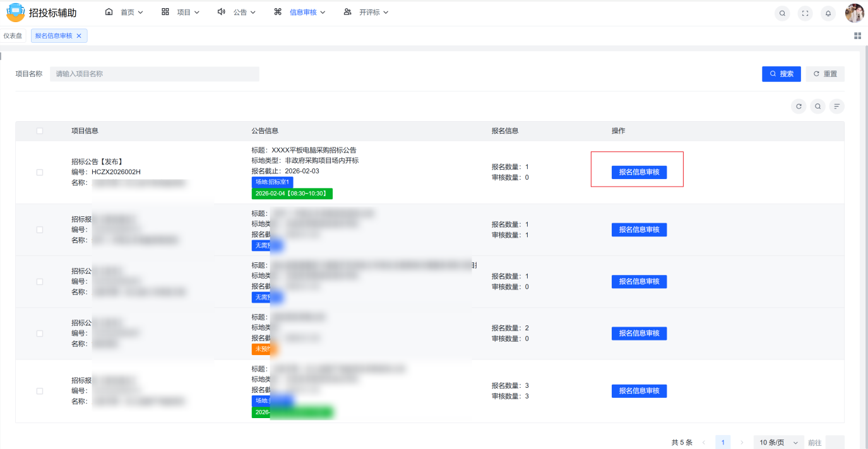
Task: Check the row checkbox for HCZX2026002H
Action: coord(40,172)
